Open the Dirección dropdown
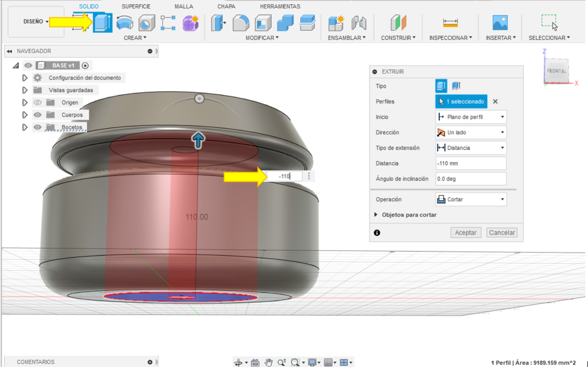This screenshot has width=588, height=367. (x=471, y=132)
